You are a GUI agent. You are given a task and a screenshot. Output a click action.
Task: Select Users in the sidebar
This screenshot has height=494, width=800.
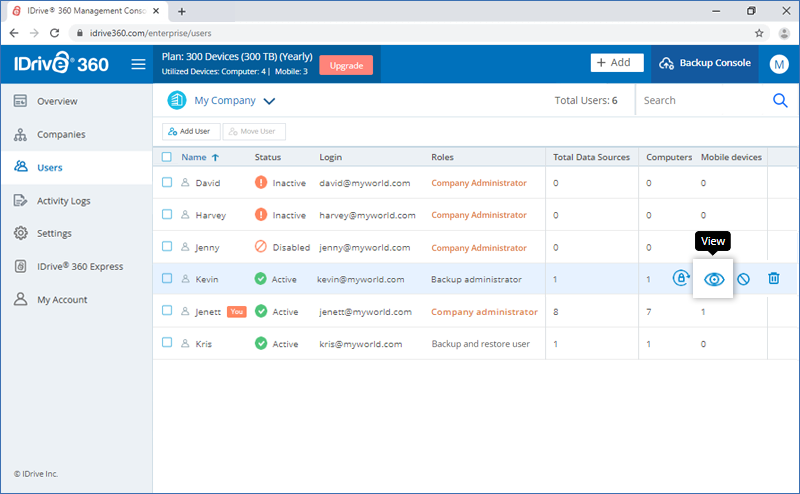pos(77,167)
